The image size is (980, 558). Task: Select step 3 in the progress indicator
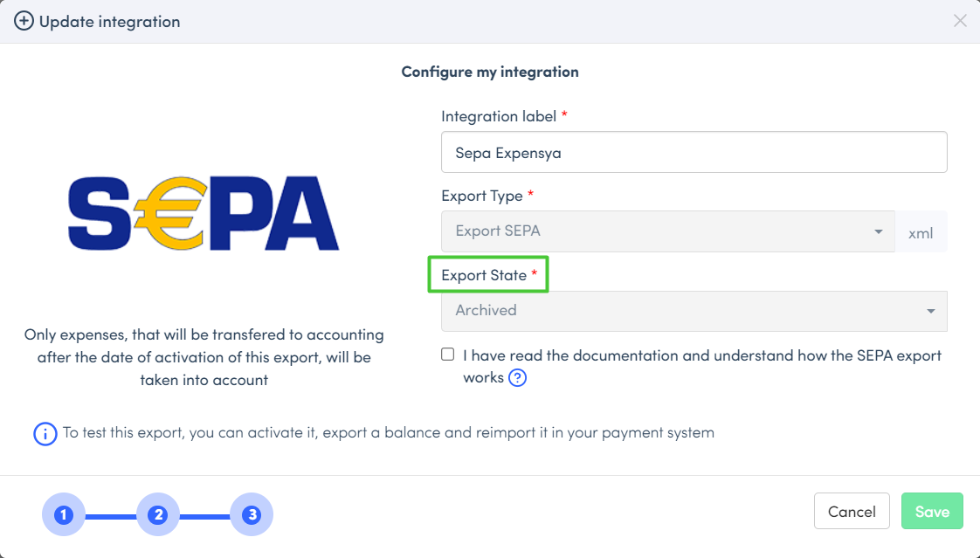coord(252,514)
